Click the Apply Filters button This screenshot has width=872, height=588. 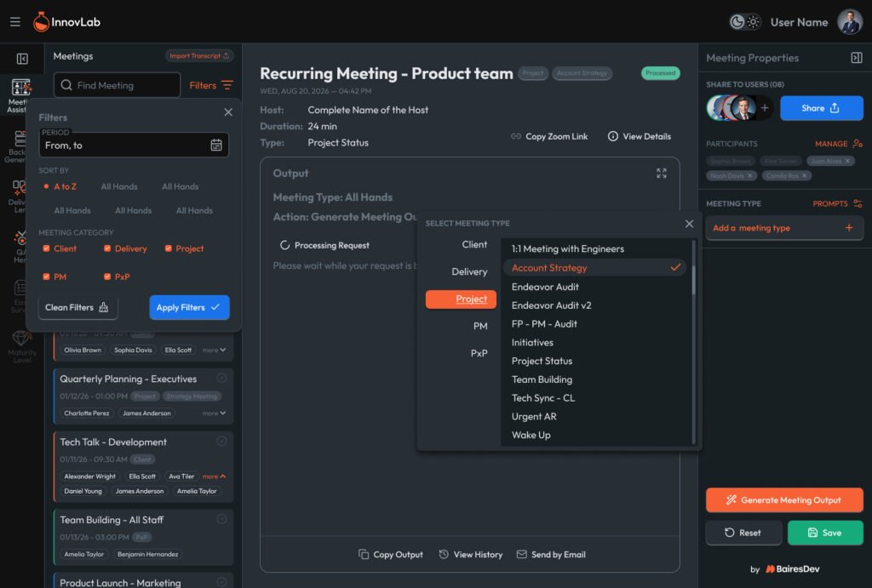[189, 307]
